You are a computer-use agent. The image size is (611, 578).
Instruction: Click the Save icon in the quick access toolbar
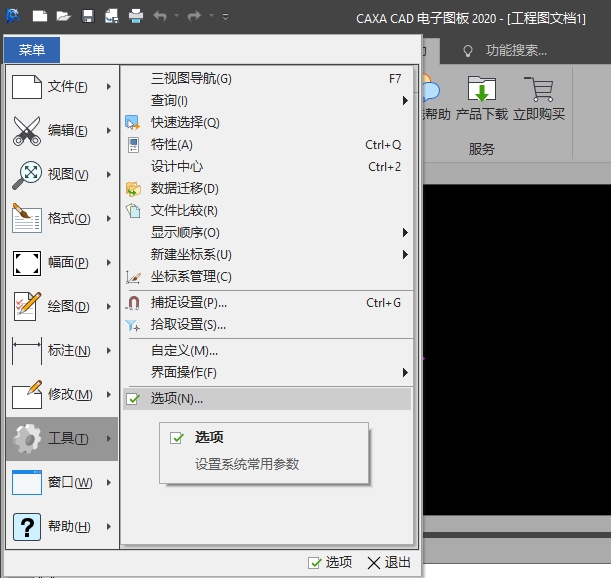(x=88, y=16)
